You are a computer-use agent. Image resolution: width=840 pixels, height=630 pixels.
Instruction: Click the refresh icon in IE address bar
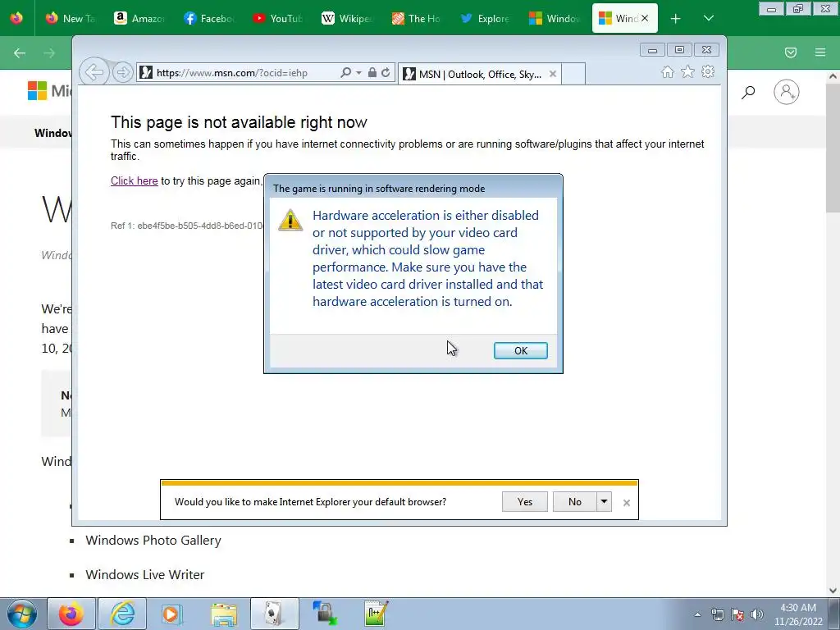click(386, 72)
